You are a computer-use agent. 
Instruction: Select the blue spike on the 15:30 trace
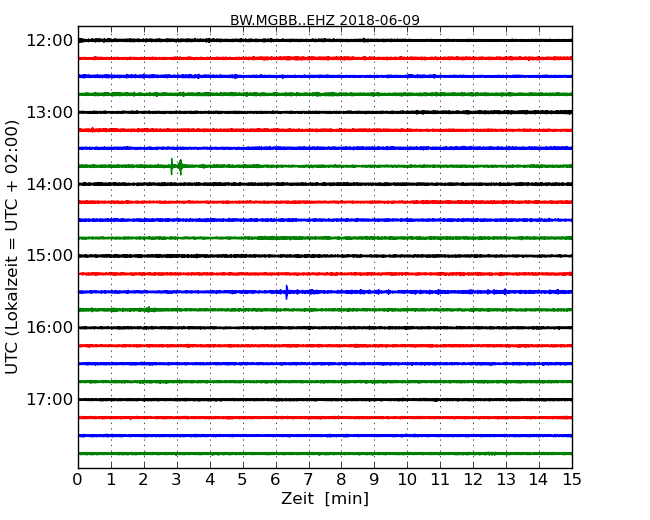point(286,292)
